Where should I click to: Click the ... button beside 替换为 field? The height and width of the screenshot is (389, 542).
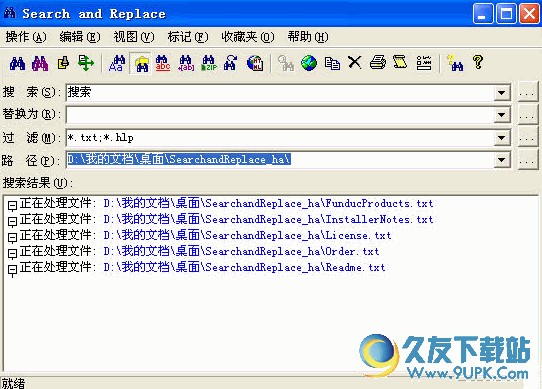tap(527, 115)
